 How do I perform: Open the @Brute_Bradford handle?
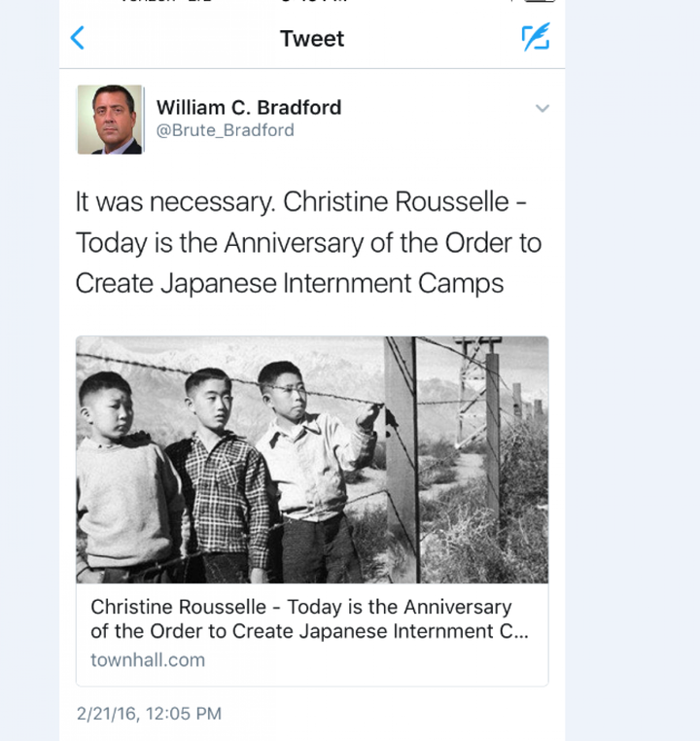coord(225,130)
